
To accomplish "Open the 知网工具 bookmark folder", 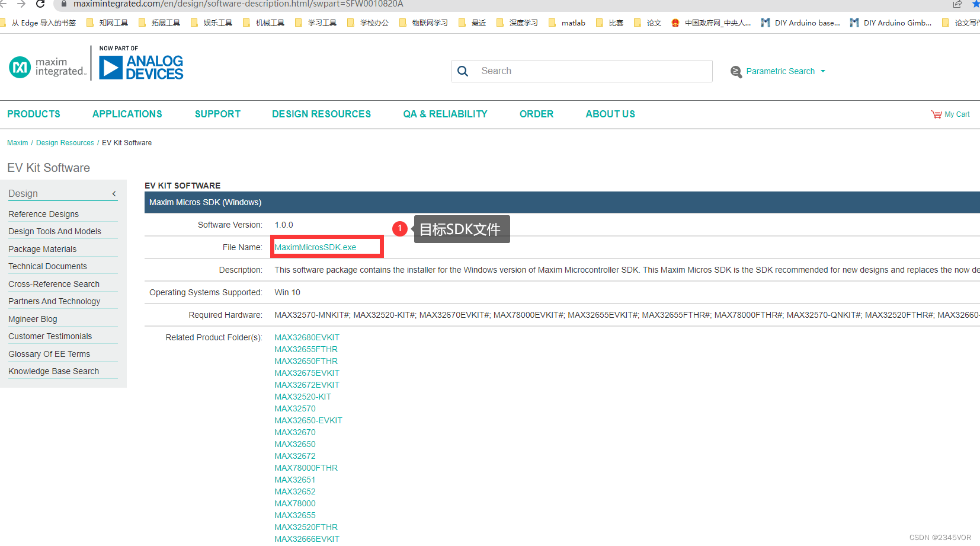I will pos(107,23).
